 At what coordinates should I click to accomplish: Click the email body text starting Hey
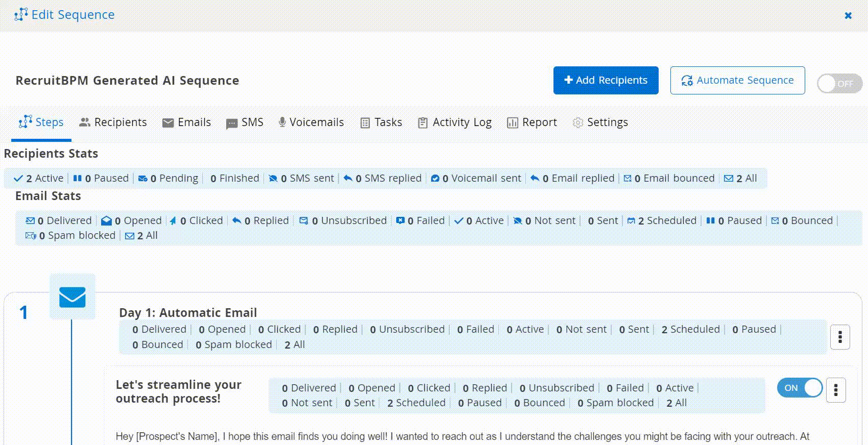click(463, 437)
